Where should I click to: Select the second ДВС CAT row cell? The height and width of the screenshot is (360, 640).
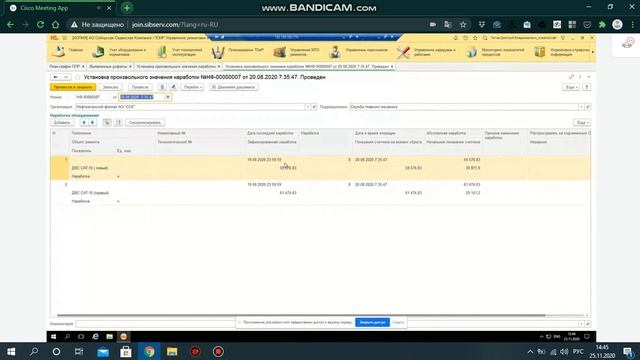tap(90, 193)
